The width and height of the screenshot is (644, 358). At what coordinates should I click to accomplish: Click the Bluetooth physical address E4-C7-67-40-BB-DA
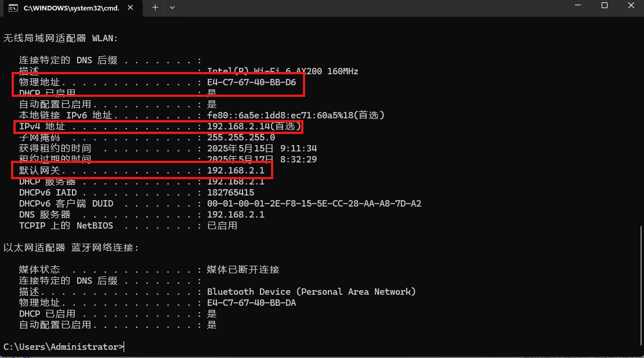click(x=251, y=303)
